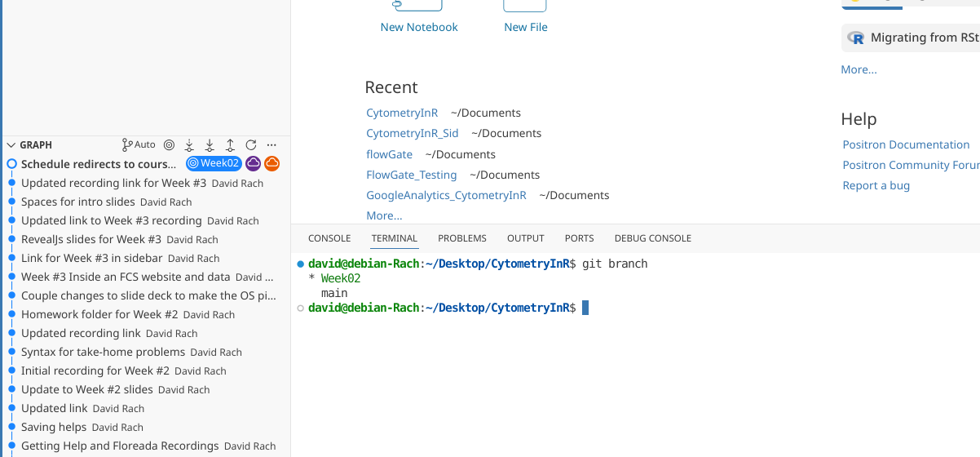Select the Week02 branch badge

pos(214,164)
